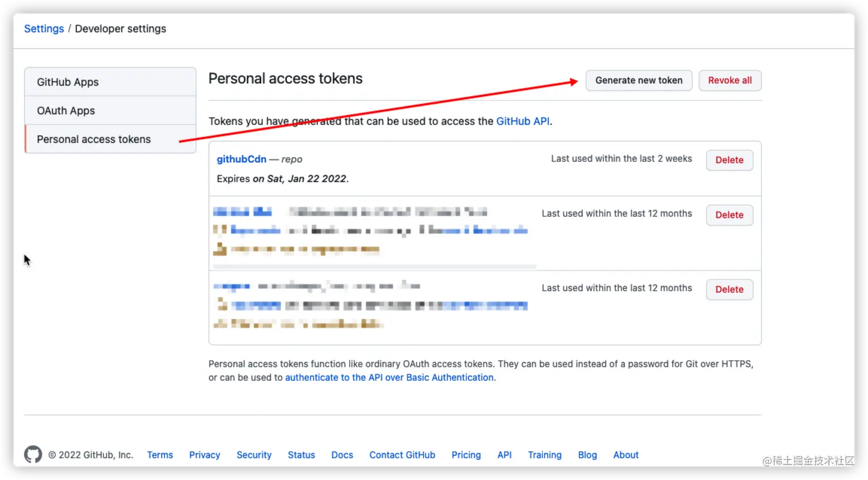Open the Blog footer link

click(587, 455)
